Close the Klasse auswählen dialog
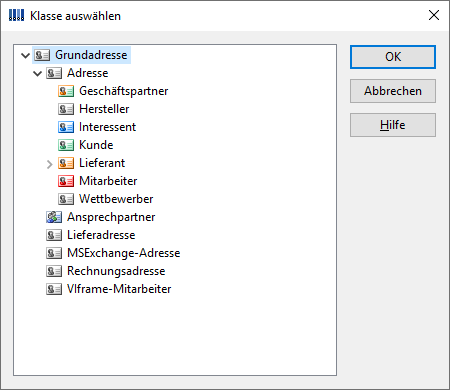 click(x=434, y=15)
